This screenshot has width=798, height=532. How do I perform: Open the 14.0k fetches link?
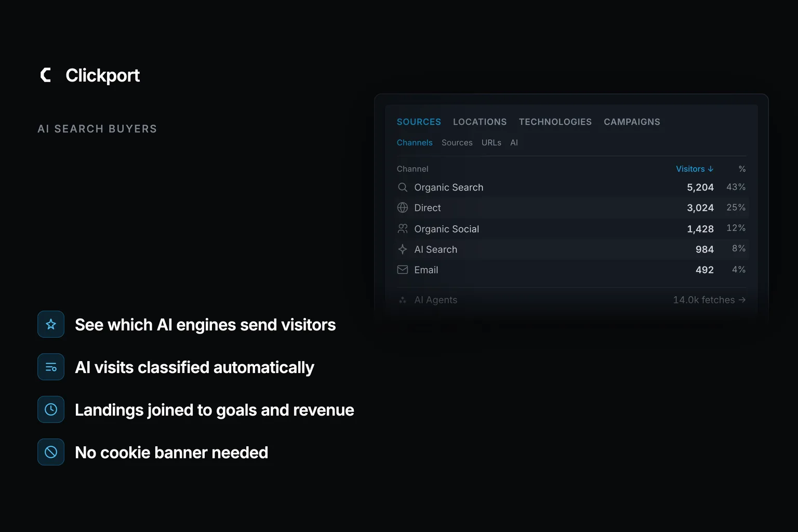(709, 300)
